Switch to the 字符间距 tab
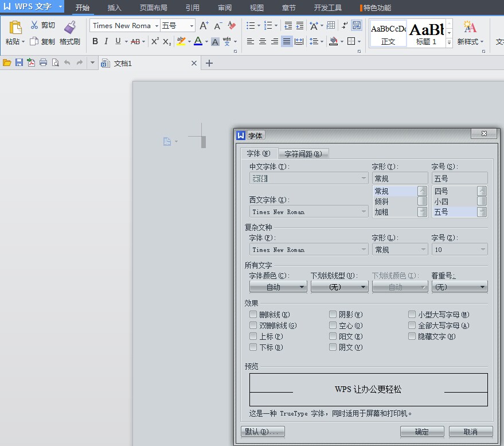504x446 pixels. click(303, 154)
